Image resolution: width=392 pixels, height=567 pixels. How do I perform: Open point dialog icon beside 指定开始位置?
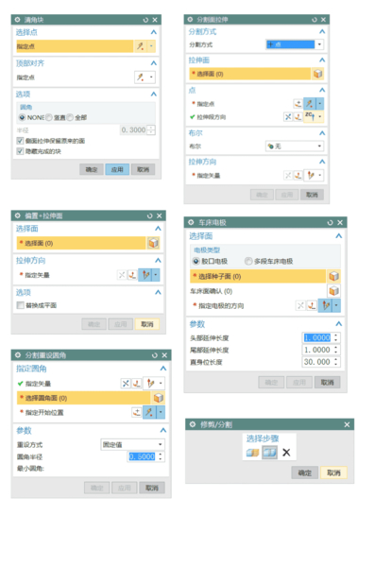[137, 412]
